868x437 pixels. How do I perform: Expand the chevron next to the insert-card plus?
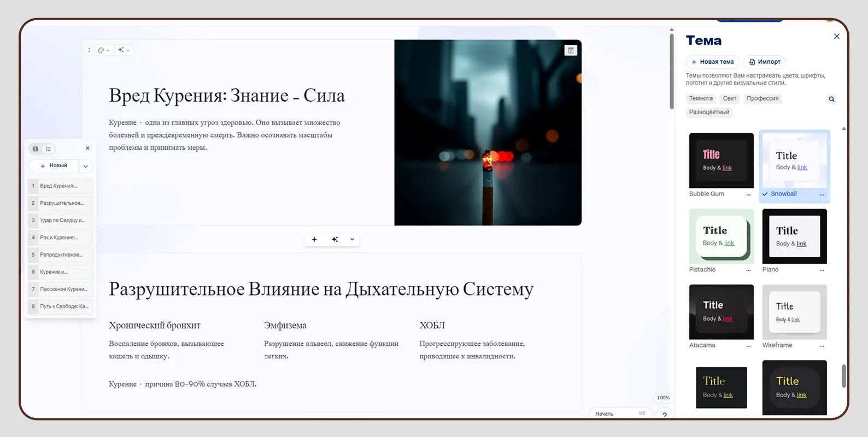(352, 239)
